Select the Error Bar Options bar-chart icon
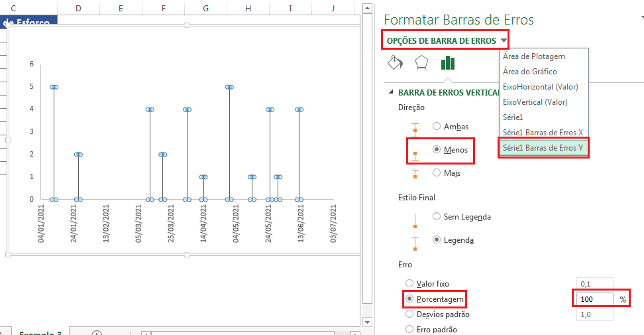This screenshot has width=644, height=335. click(x=448, y=63)
